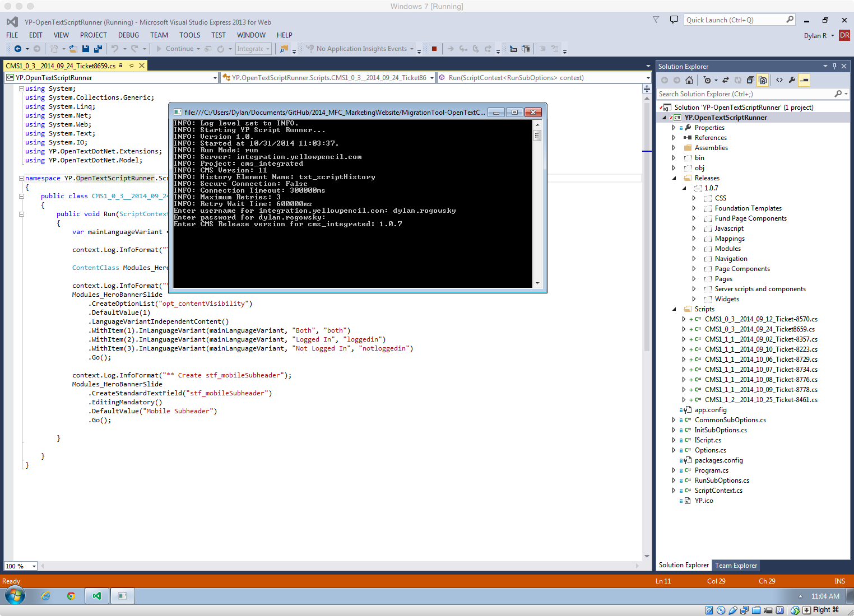
Task: Open the YP.OpenTextScriptRunner project scope dropdown
Action: 215,78
